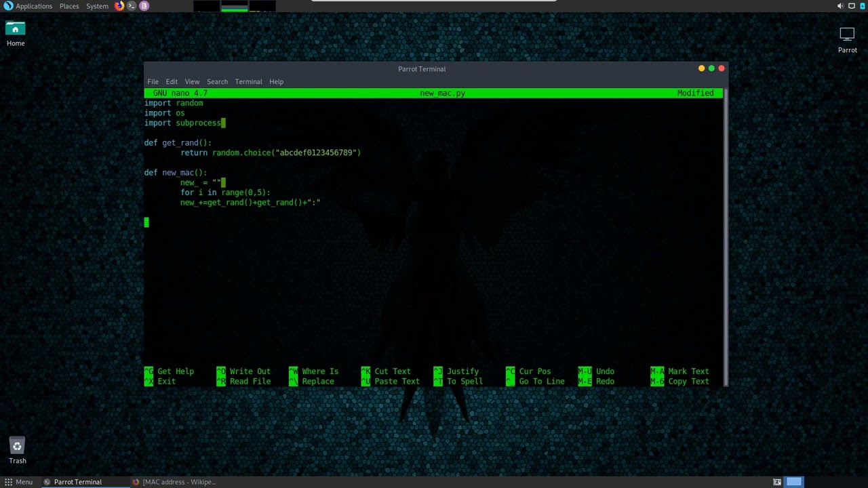This screenshot has width=868, height=488.
Task: Click the 'new_+=get_rand()' line
Action: [x=250, y=203]
